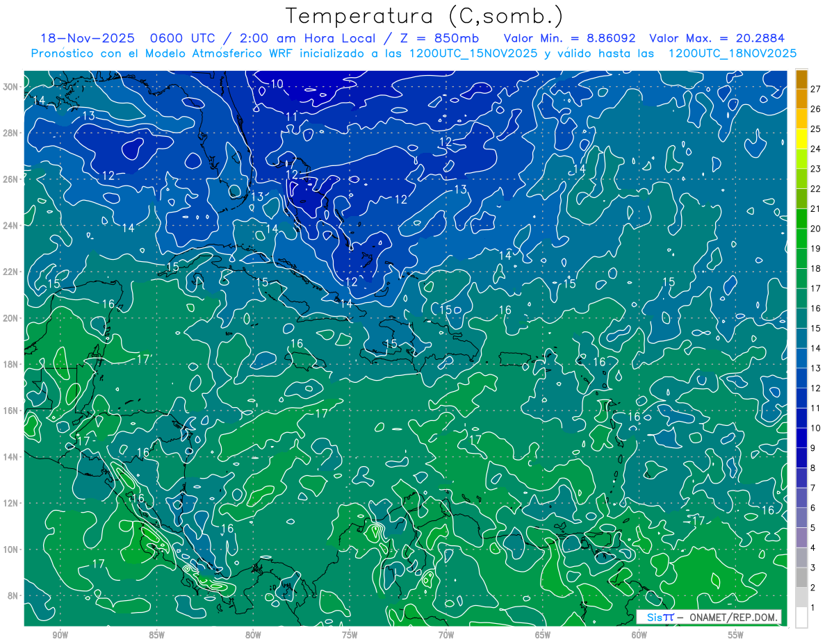The width and height of the screenshot is (834, 644).
Task: Click the contour label '11' on the map
Action: coord(292,117)
